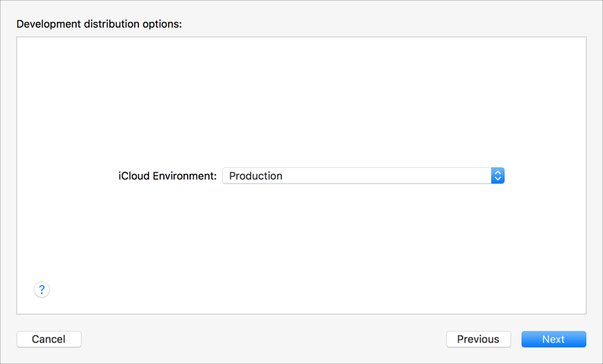
Task: Click the white Previous button
Action: pos(478,339)
